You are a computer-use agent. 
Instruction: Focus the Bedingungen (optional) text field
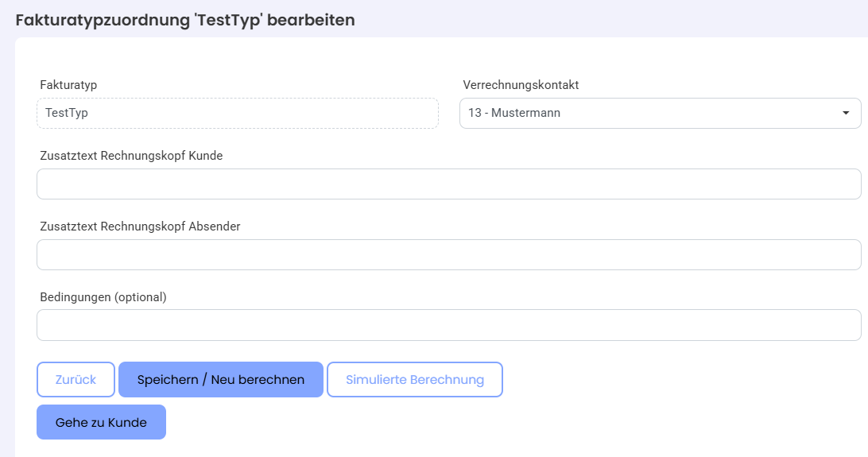(449, 325)
